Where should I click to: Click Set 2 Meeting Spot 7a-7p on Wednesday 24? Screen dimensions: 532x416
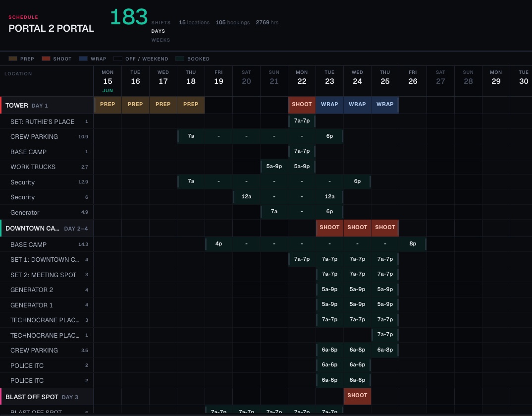pyautogui.click(x=357, y=274)
